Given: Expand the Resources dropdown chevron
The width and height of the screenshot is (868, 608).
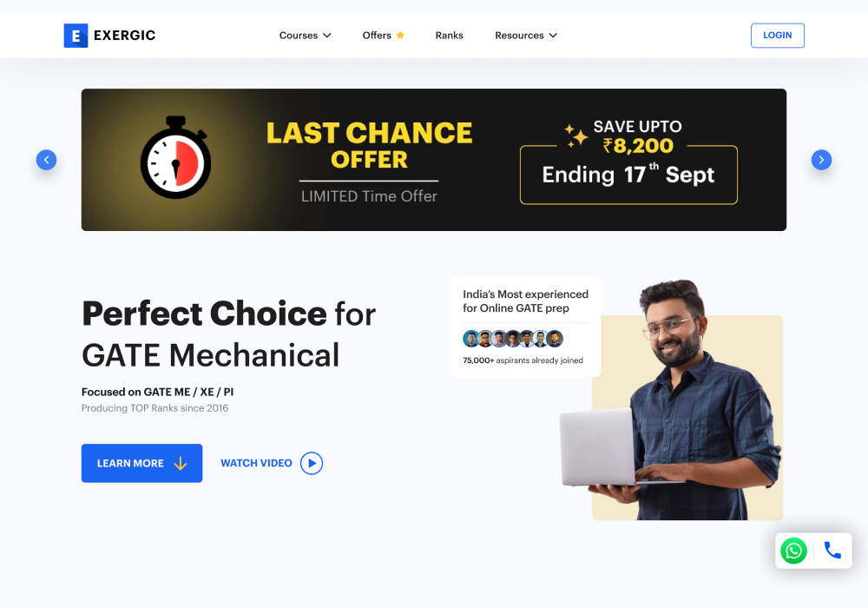Looking at the screenshot, I should click(x=553, y=36).
